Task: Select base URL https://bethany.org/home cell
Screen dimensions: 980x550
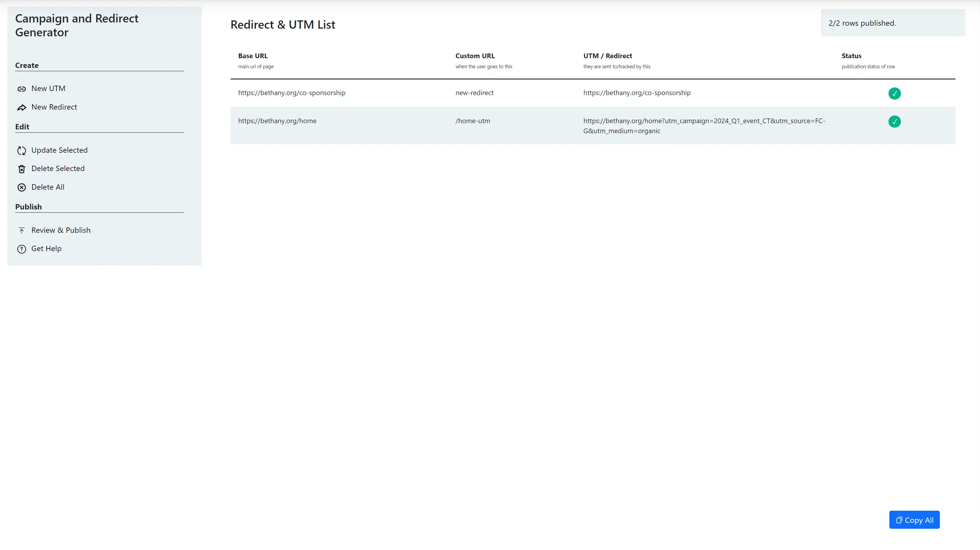Action: 277,121
